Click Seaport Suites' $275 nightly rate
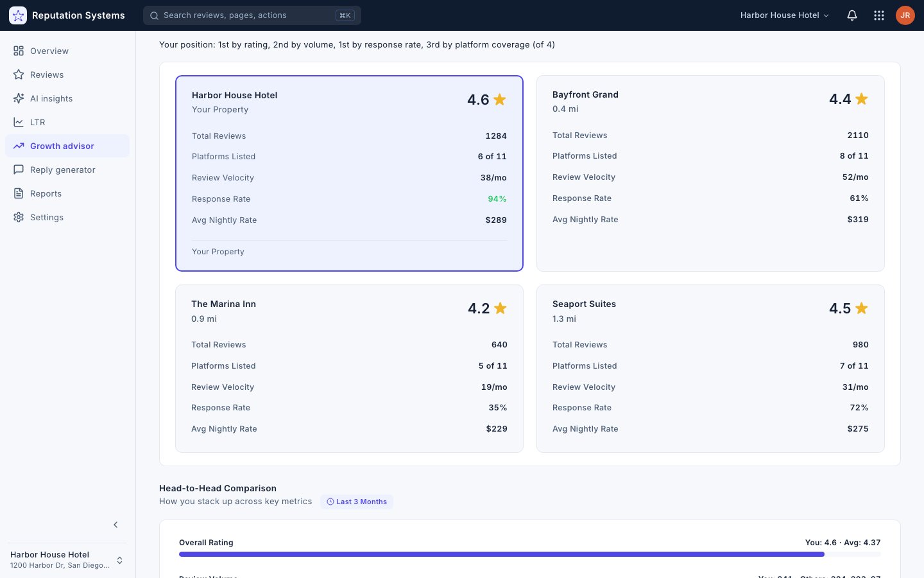 [858, 429]
